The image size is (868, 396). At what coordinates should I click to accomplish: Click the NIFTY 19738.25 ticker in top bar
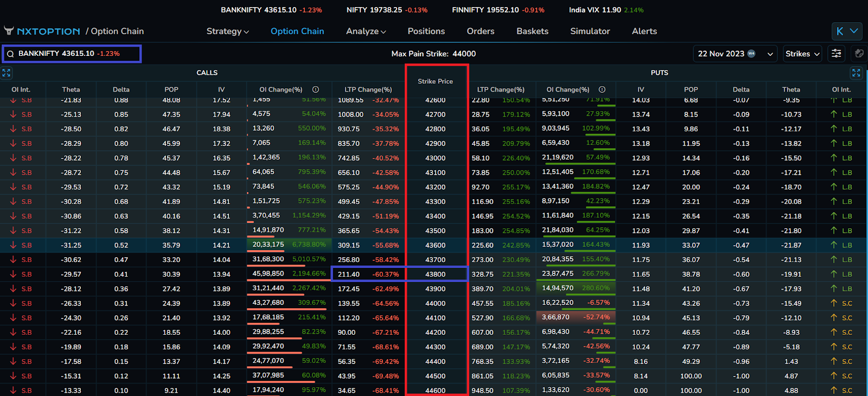[387, 10]
